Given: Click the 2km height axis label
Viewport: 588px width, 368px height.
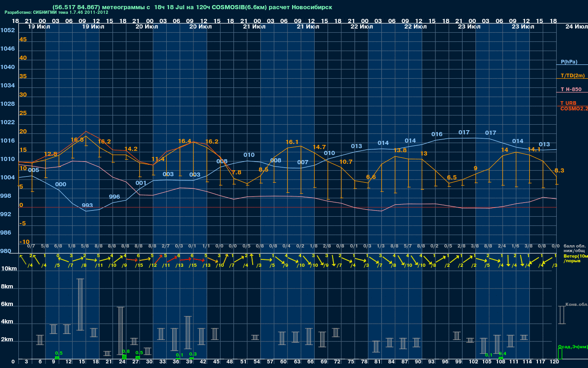Looking at the screenshot, I should (x=7, y=340).
